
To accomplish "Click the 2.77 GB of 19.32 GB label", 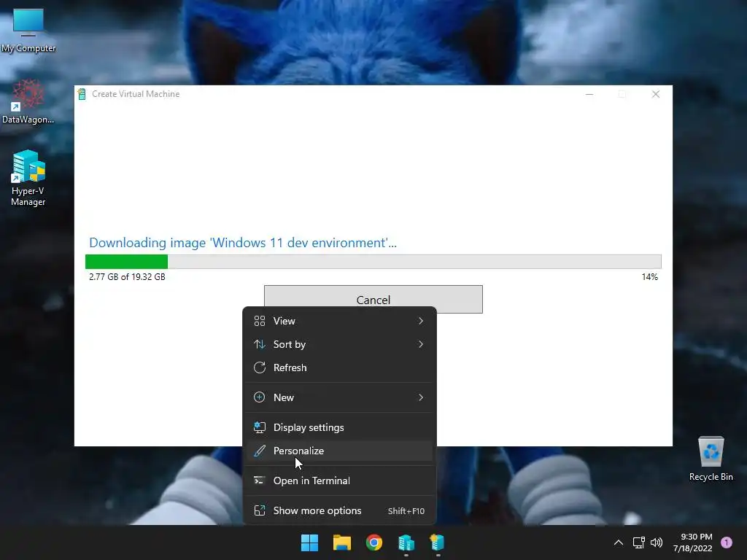I will pyautogui.click(x=127, y=277).
